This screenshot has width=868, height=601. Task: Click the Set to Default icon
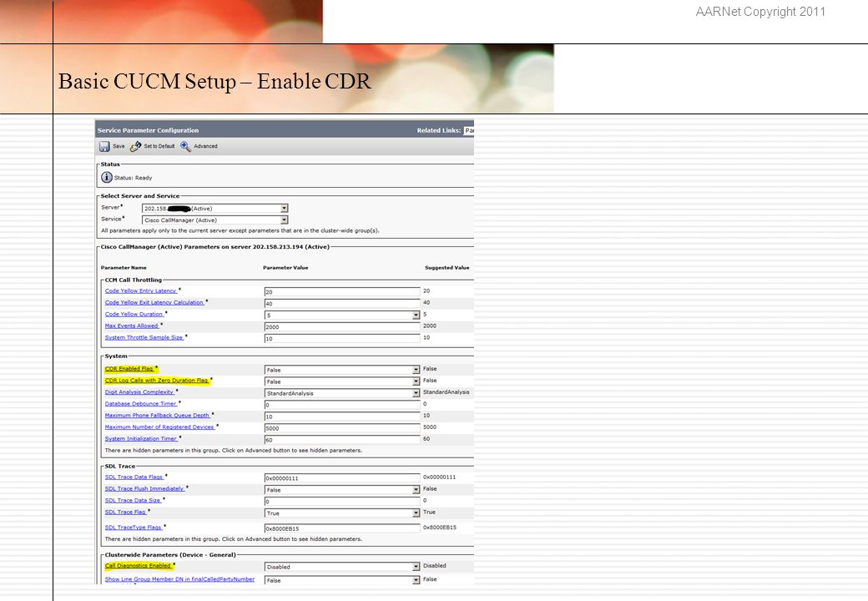pos(135,146)
